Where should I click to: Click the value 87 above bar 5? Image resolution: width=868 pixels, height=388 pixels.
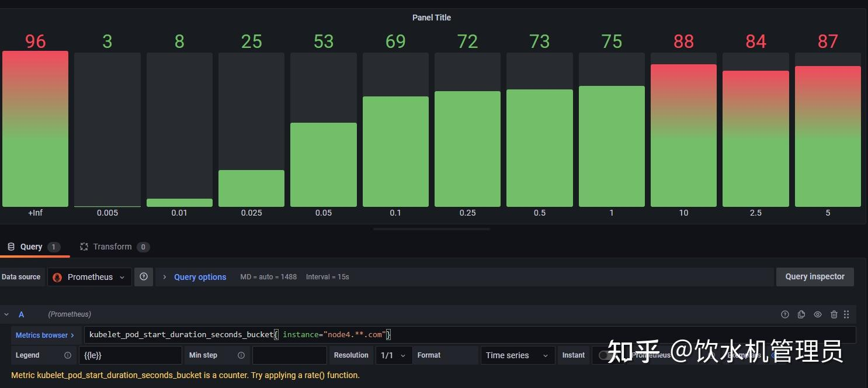point(828,41)
